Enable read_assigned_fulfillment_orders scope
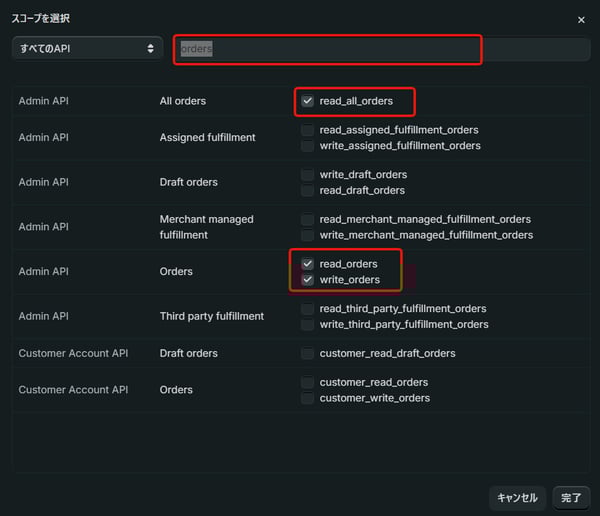 (x=308, y=130)
